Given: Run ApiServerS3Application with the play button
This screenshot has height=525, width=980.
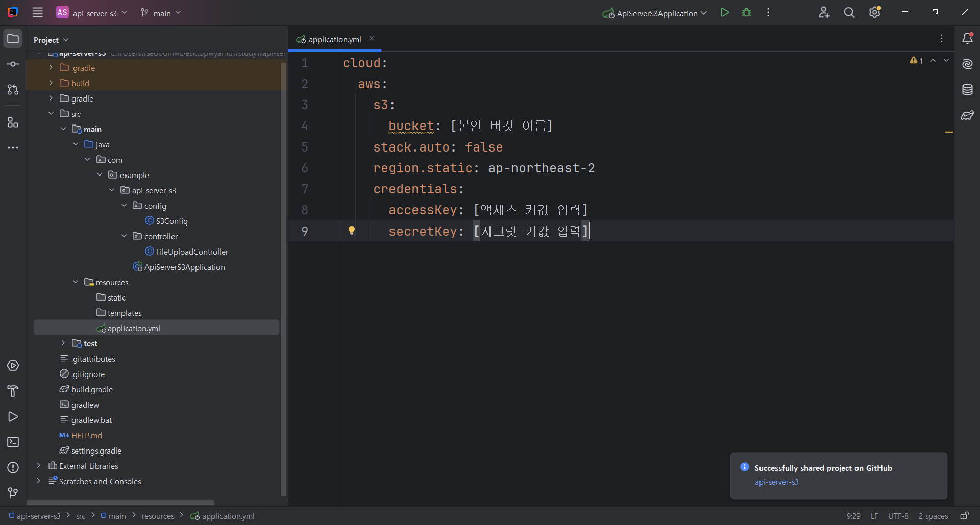Looking at the screenshot, I should [725, 13].
